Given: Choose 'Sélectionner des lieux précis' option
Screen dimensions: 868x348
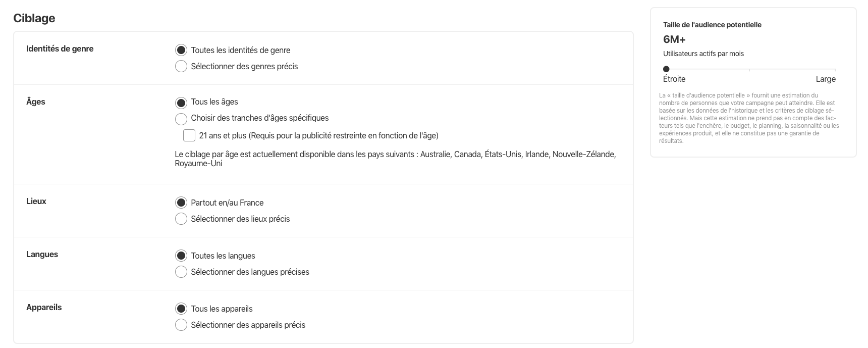Looking at the screenshot, I should tap(181, 219).
